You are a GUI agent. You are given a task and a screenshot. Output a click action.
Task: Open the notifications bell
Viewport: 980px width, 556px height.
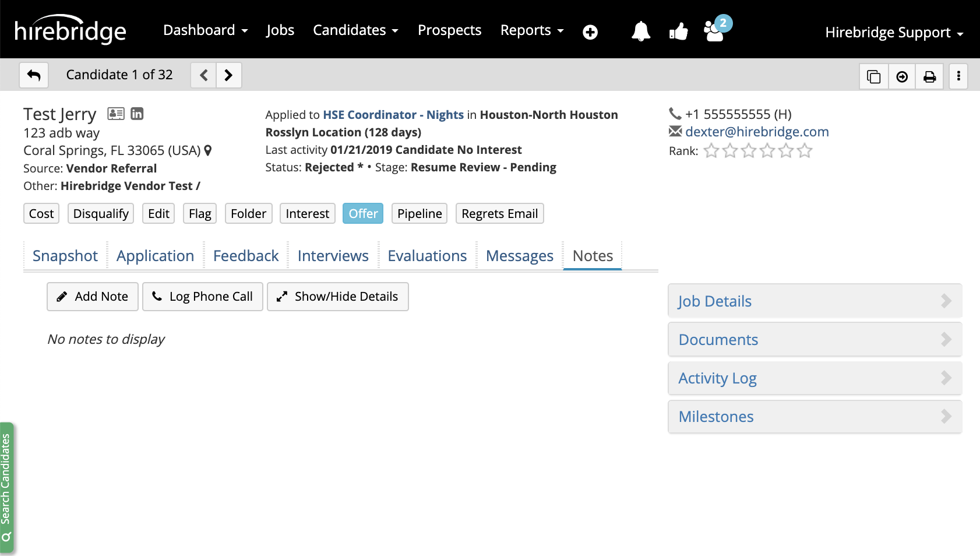(x=640, y=31)
